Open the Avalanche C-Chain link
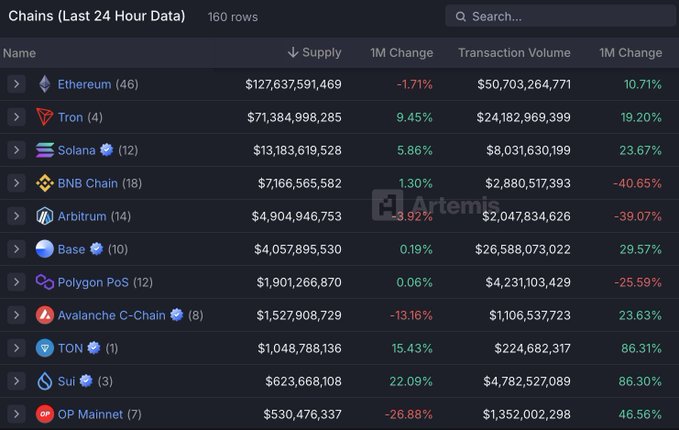The height and width of the screenshot is (430, 679). point(111,315)
